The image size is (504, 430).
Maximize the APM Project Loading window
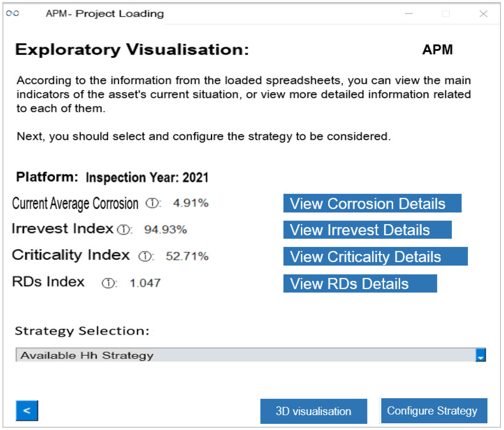coord(446,14)
